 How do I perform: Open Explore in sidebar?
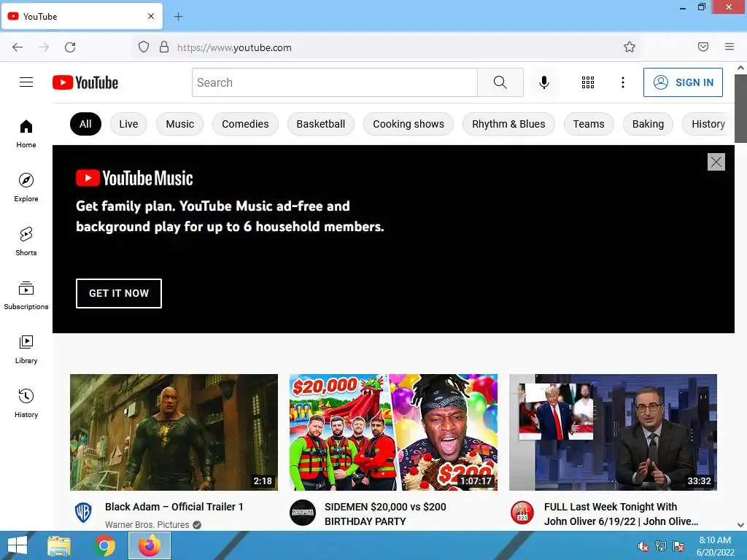click(26, 187)
